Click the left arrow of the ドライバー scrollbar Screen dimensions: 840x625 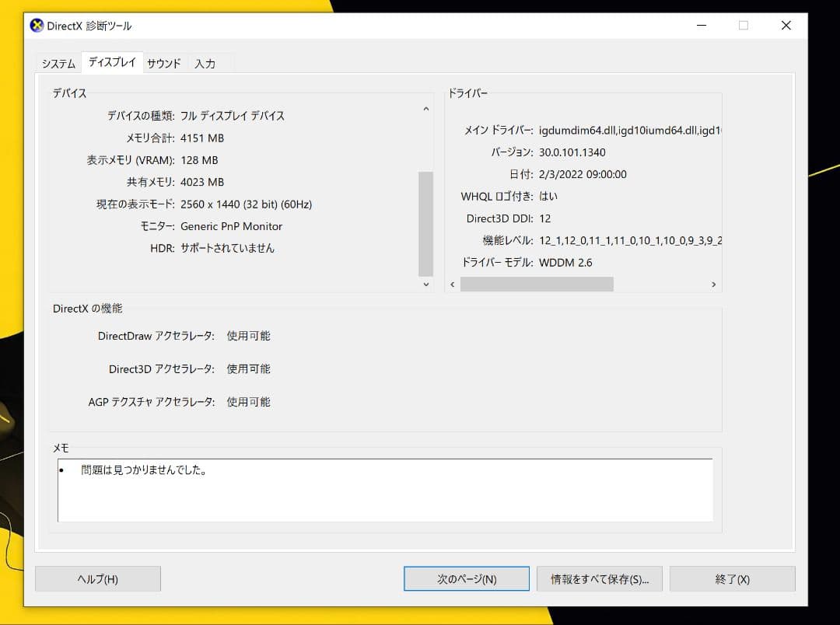coord(453,285)
